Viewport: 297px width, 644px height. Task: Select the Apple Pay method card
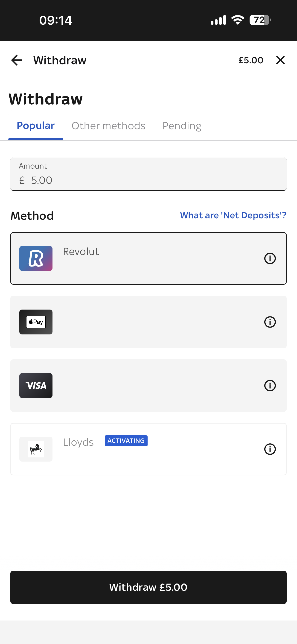coord(148,322)
